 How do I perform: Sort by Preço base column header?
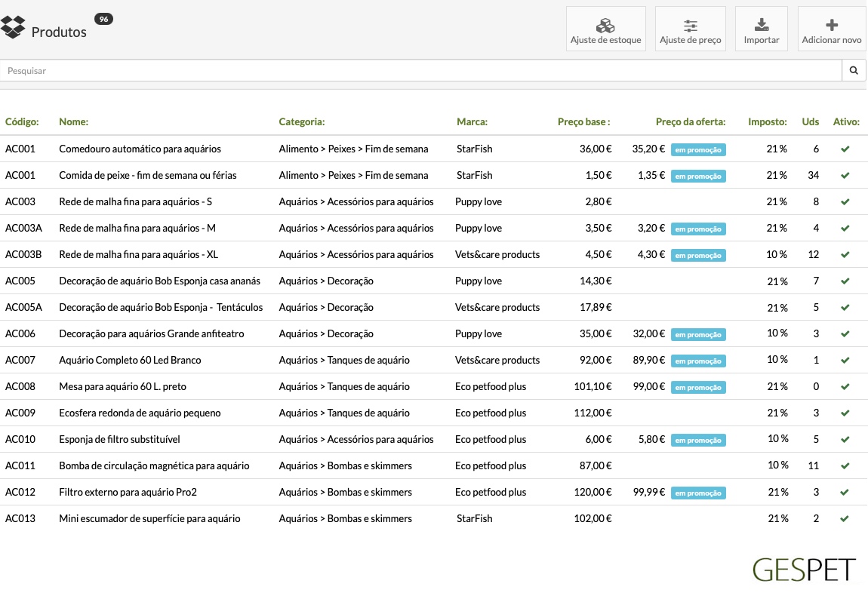583,121
